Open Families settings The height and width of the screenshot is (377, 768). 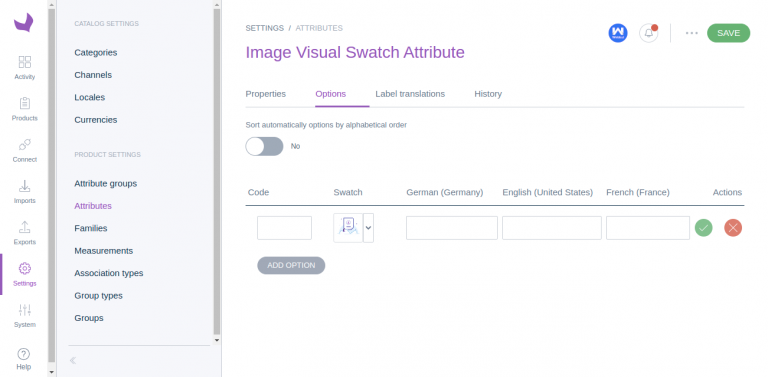[x=91, y=228]
